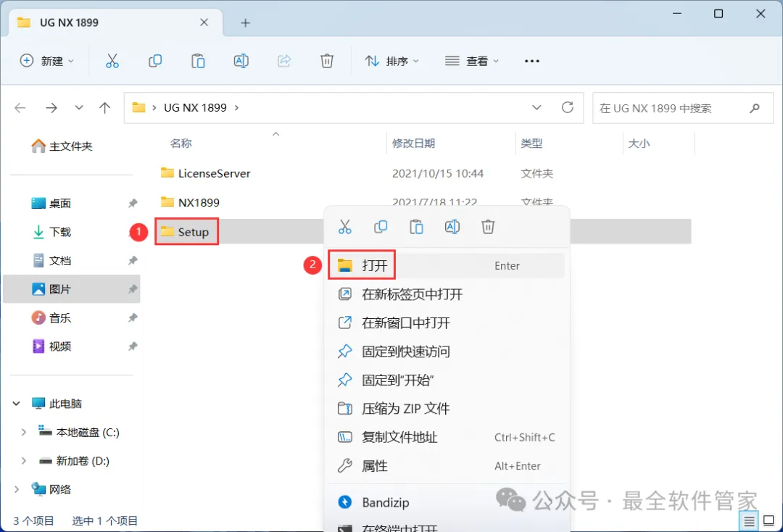Click the Cut icon in the context menu
Image resolution: width=783 pixels, height=532 pixels.
coord(344,227)
